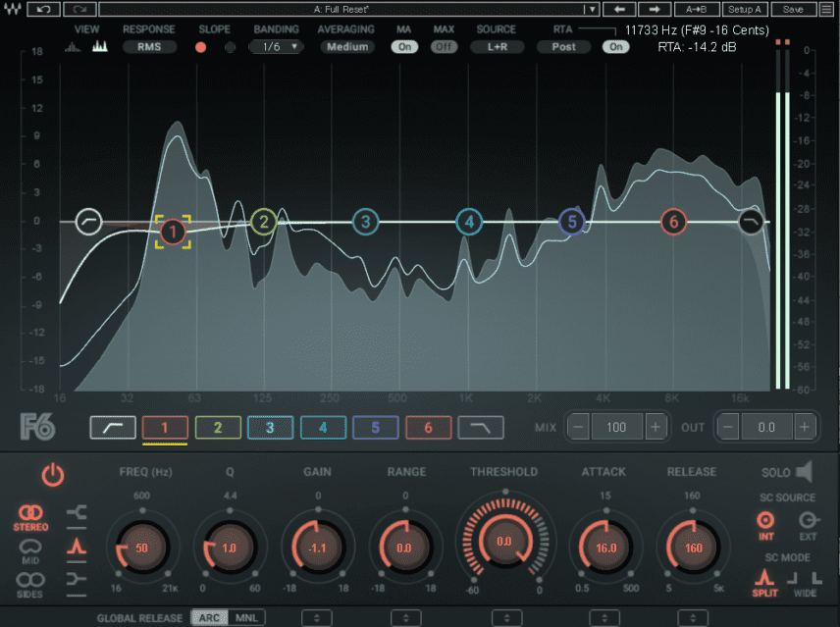Change the Averaging Medium setting
The height and width of the screenshot is (627, 840).
click(x=347, y=47)
